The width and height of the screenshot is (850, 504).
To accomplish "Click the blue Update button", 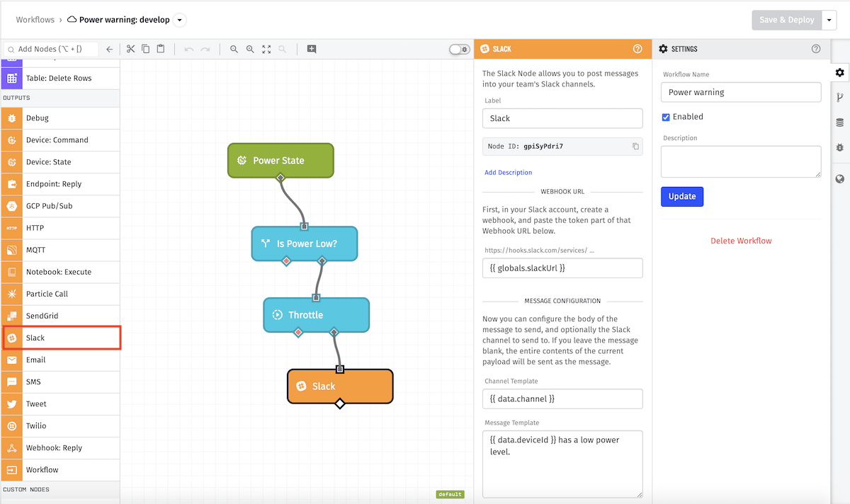I will pos(682,196).
